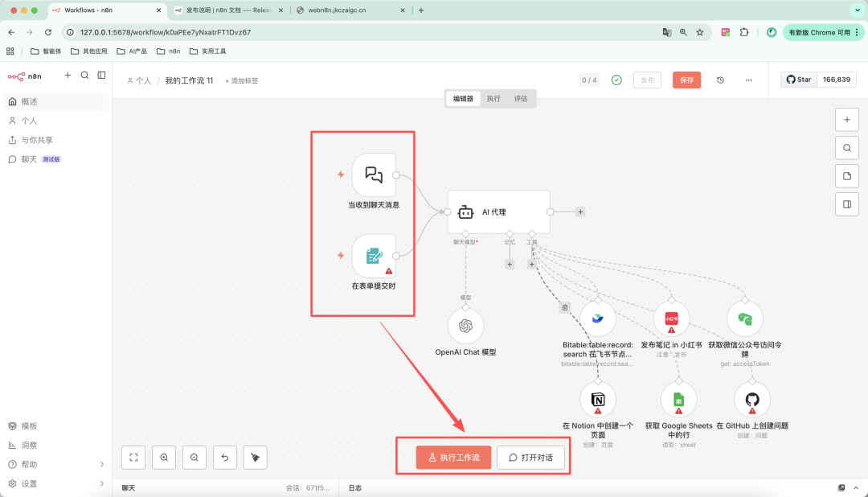Switch to the 评估 tab
Viewport: 868px width, 497px height.
[521, 98]
